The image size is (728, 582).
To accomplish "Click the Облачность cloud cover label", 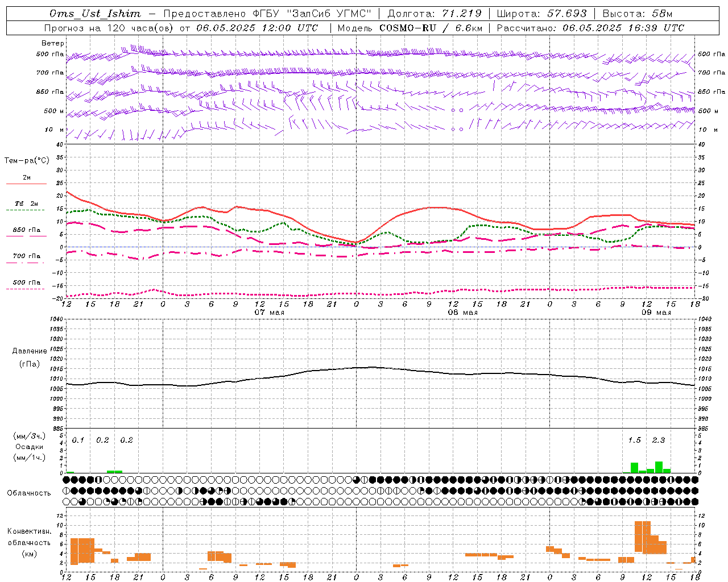I will tap(28, 493).
